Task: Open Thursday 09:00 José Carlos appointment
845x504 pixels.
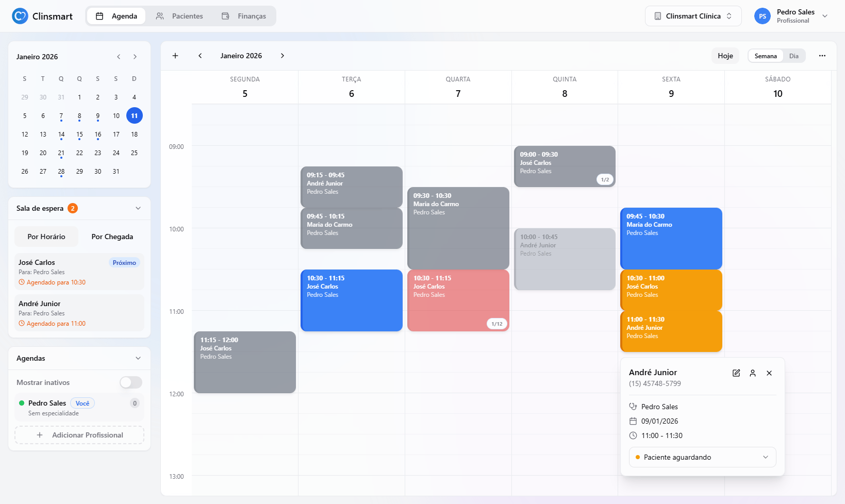Action: coord(565,166)
